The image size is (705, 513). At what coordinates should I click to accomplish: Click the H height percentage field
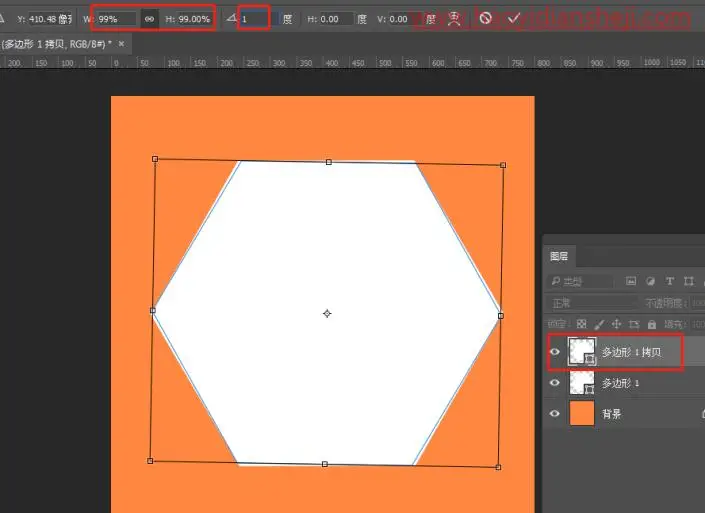point(194,19)
